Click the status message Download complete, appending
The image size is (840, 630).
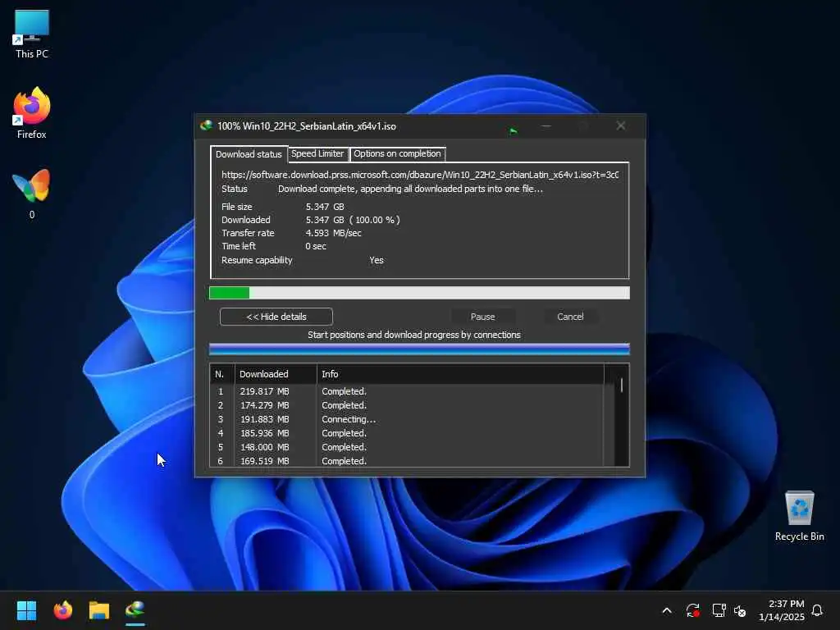[410, 189]
